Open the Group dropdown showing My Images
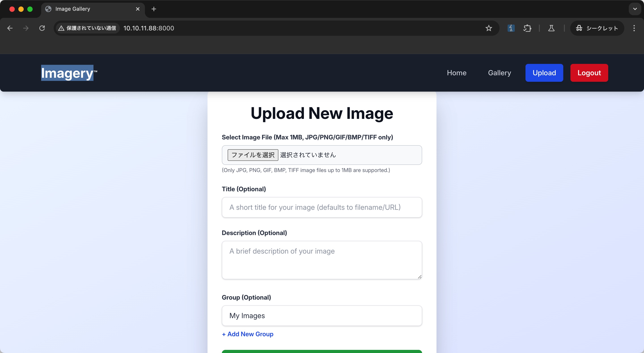This screenshot has height=353, width=644. click(x=322, y=315)
